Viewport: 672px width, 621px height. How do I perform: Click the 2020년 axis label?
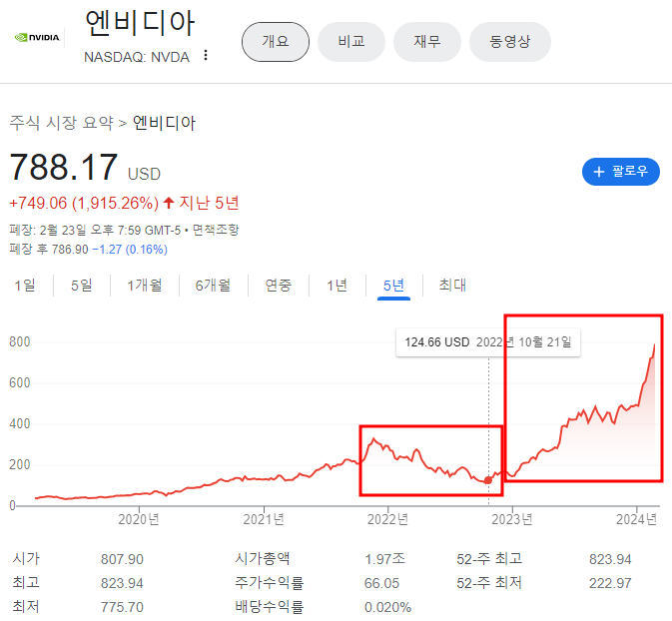(x=139, y=519)
